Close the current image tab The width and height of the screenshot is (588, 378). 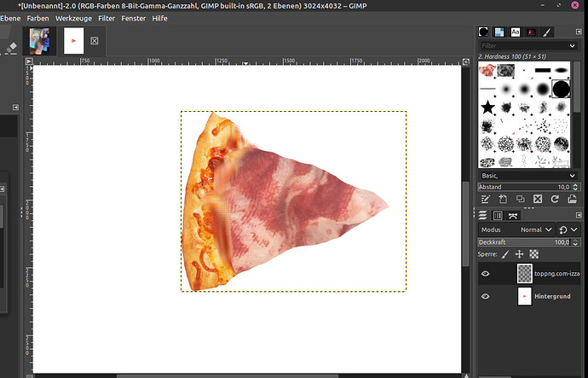(95, 41)
